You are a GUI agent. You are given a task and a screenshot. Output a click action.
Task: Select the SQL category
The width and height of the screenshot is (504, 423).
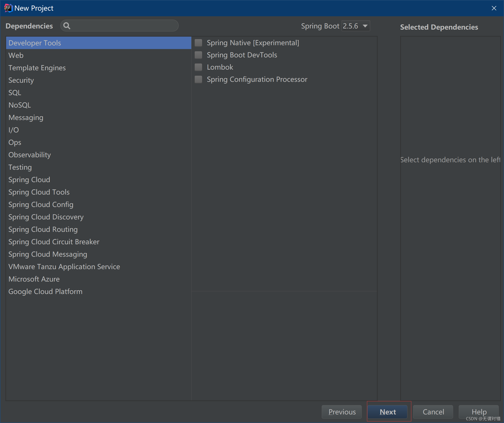pyautogui.click(x=99, y=93)
